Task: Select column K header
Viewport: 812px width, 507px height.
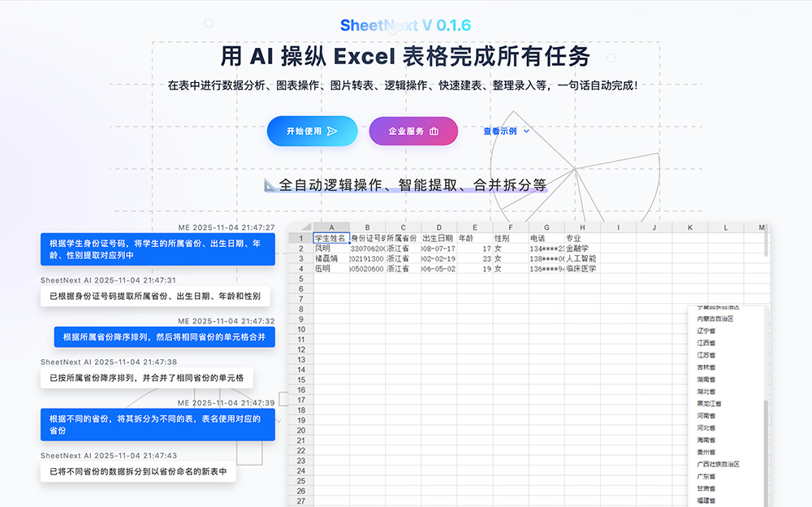Action: 689,227
